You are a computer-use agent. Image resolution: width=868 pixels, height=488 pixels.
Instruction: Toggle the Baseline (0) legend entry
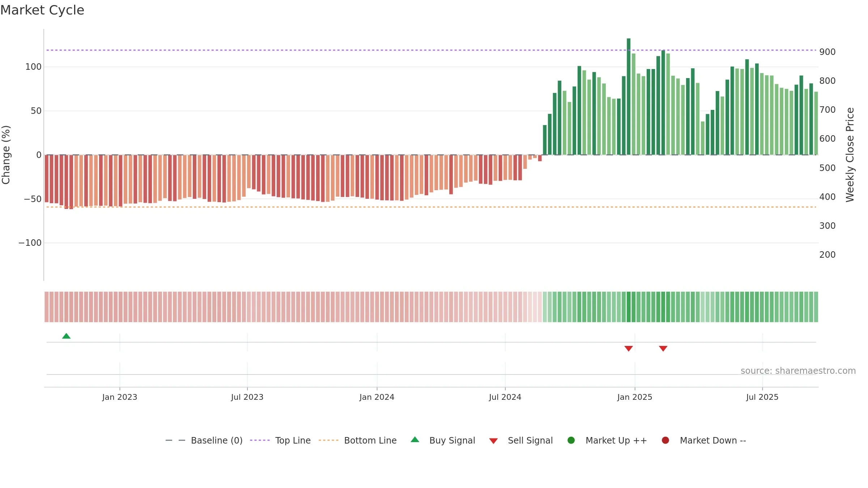(x=204, y=440)
